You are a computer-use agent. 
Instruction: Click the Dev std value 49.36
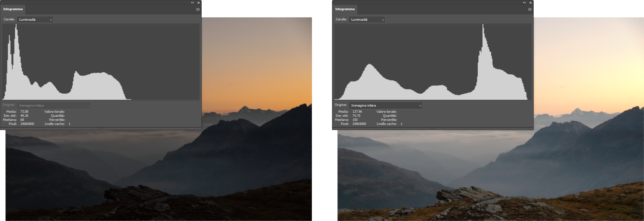24,116
